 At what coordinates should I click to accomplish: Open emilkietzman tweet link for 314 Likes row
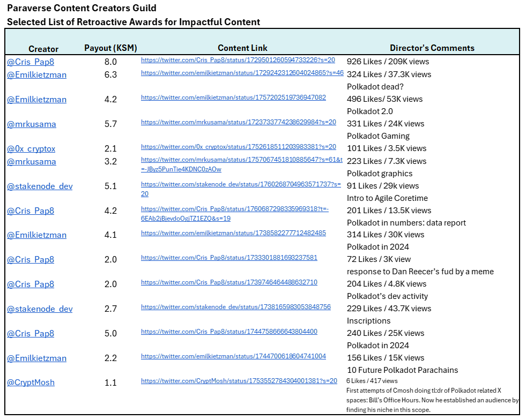[x=233, y=233]
